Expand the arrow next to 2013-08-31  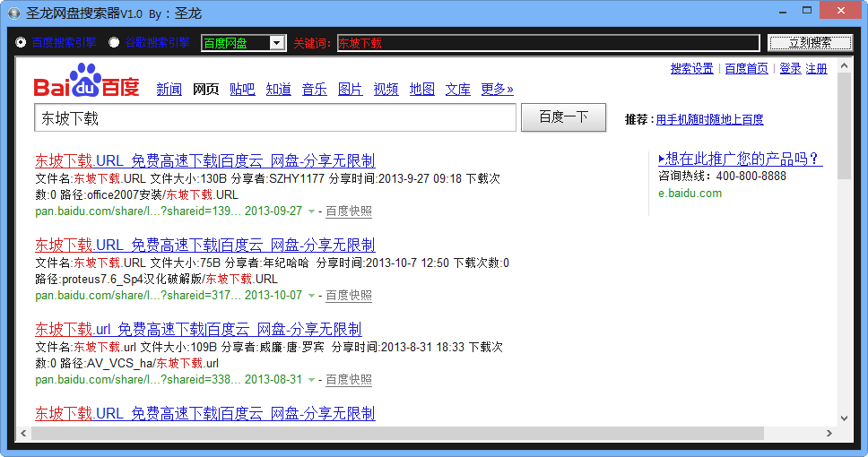click(312, 380)
